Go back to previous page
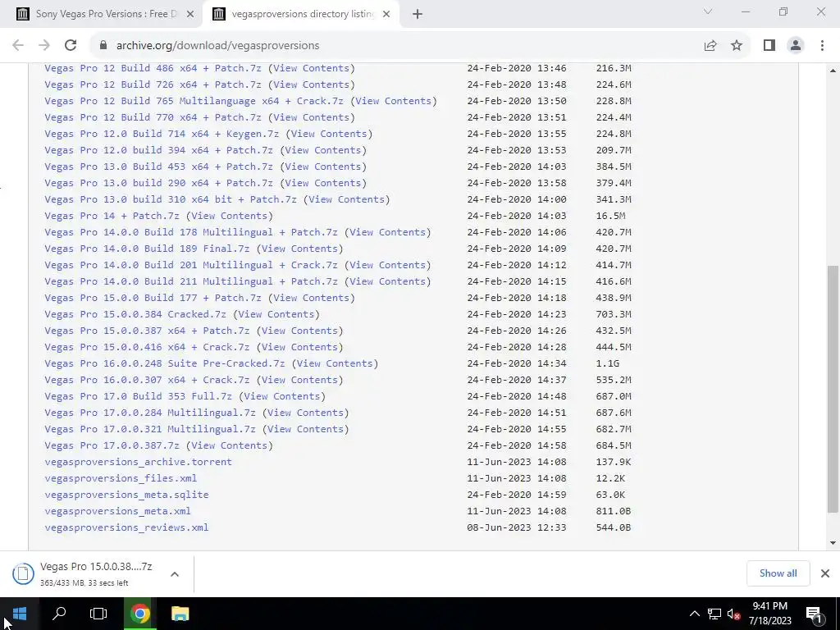The image size is (840, 630). [x=18, y=46]
